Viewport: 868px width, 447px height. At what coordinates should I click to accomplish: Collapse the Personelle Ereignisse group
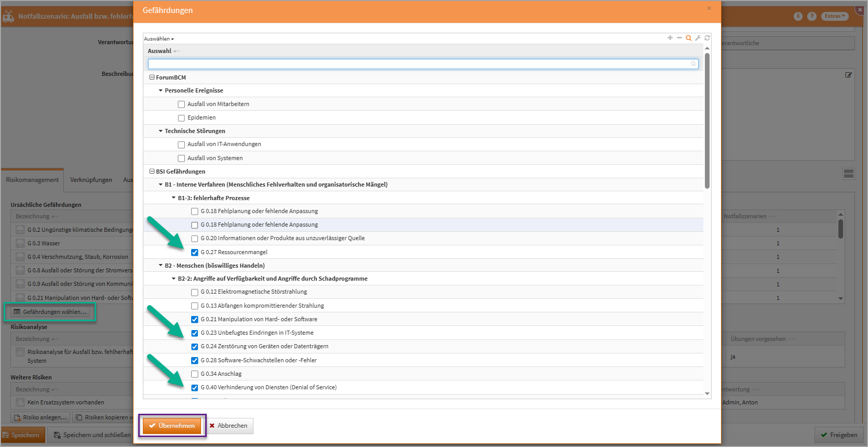(161, 90)
